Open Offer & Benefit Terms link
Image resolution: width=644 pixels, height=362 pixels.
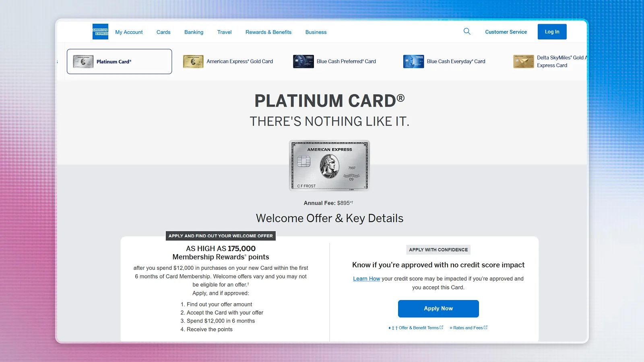coord(419,328)
